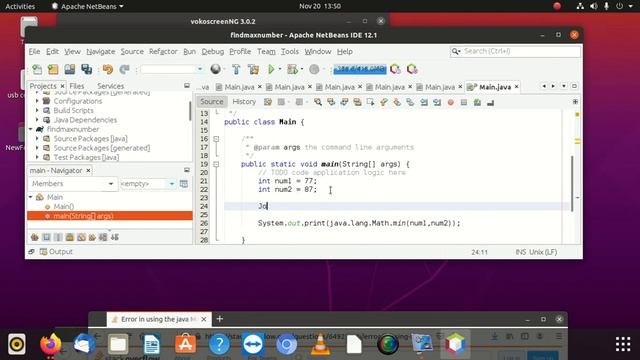
Task: Click the split editor icon at right
Action: click(575, 102)
